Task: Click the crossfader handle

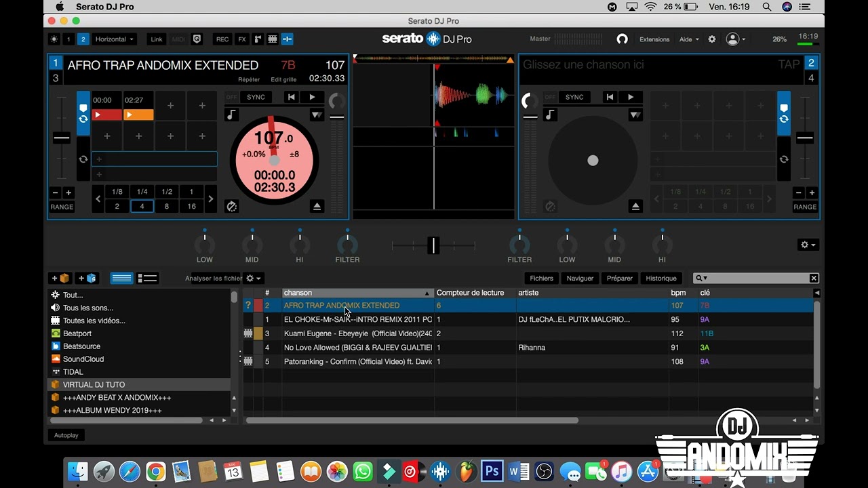Action: click(x=433, y=245)
